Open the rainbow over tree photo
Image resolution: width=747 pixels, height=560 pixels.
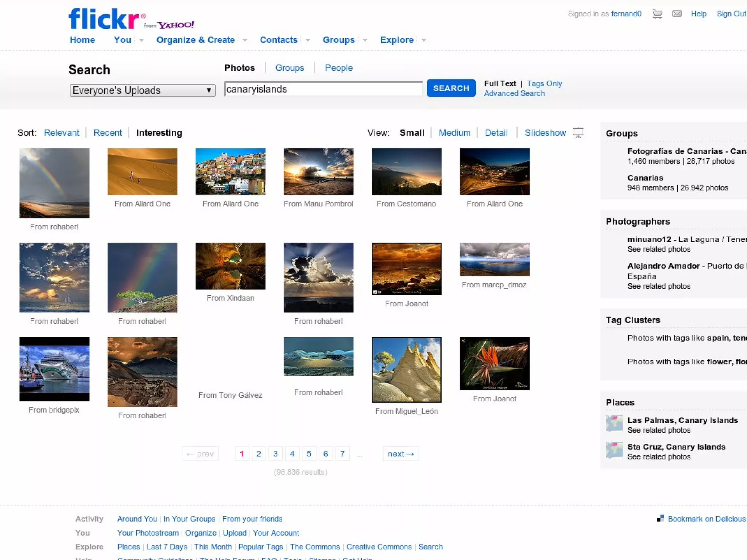pos(142,277)
